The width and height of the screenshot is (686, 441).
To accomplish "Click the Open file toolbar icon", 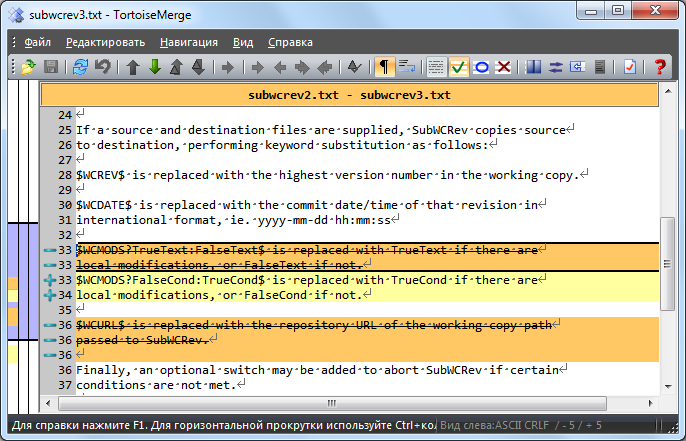I will coord(28,67).
